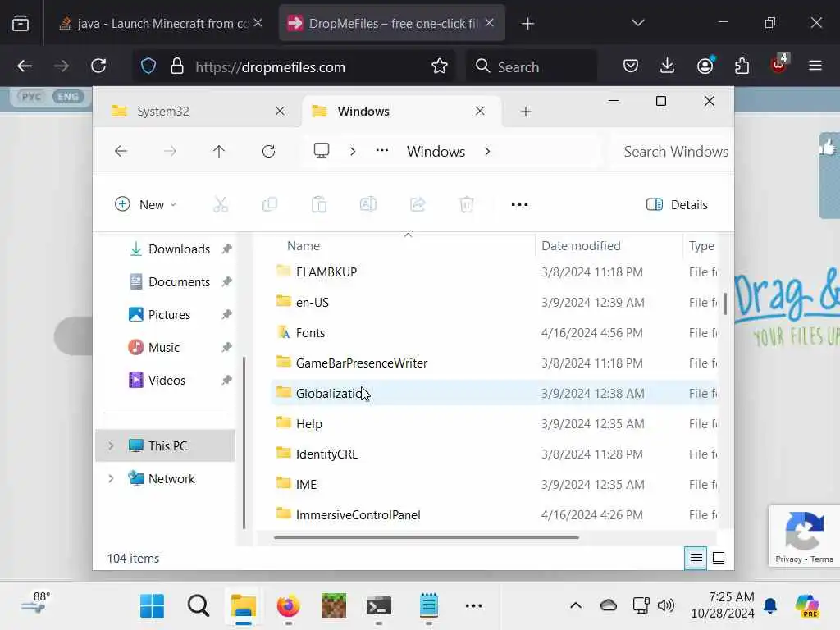The image size is (840, 630).
Task: Select Network in the navigation pane
Action: [x=171, y=478]
